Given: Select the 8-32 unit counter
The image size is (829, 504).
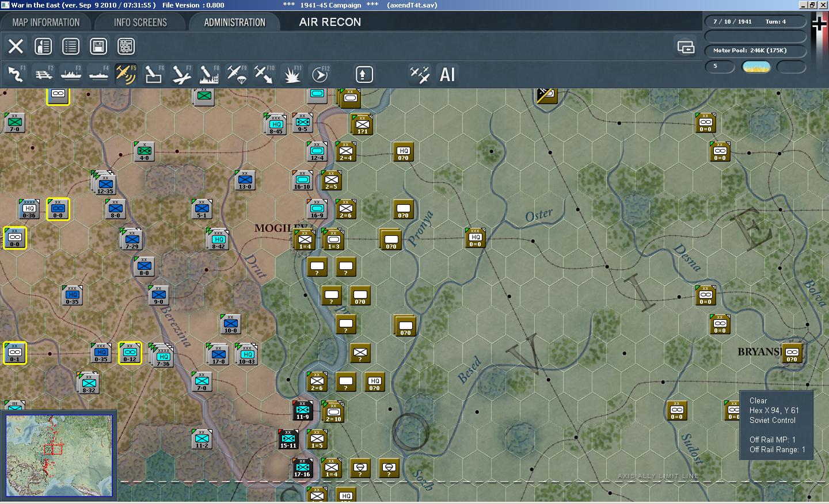Looking at the screenshot, I should click(x=89, y=383).
